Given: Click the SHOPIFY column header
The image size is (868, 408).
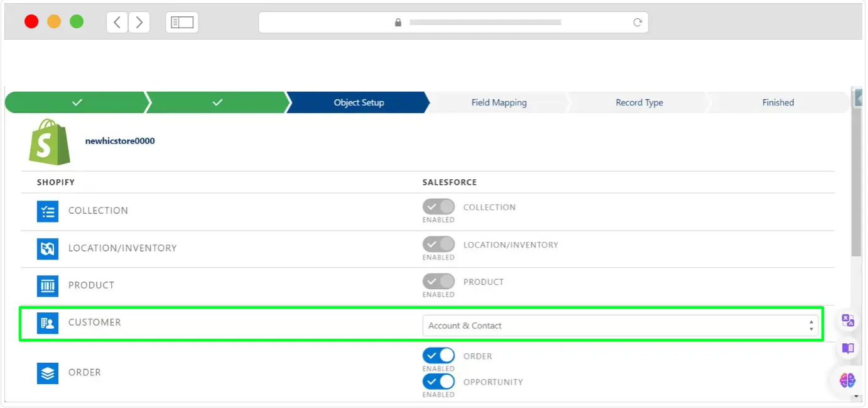Looking at the screenshot, I should 56,182.
